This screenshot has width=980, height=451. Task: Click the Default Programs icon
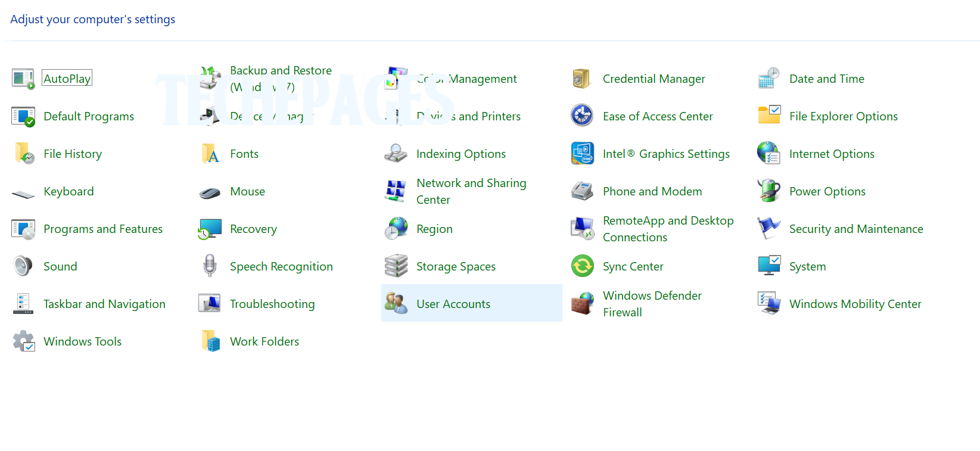point(23,116)
